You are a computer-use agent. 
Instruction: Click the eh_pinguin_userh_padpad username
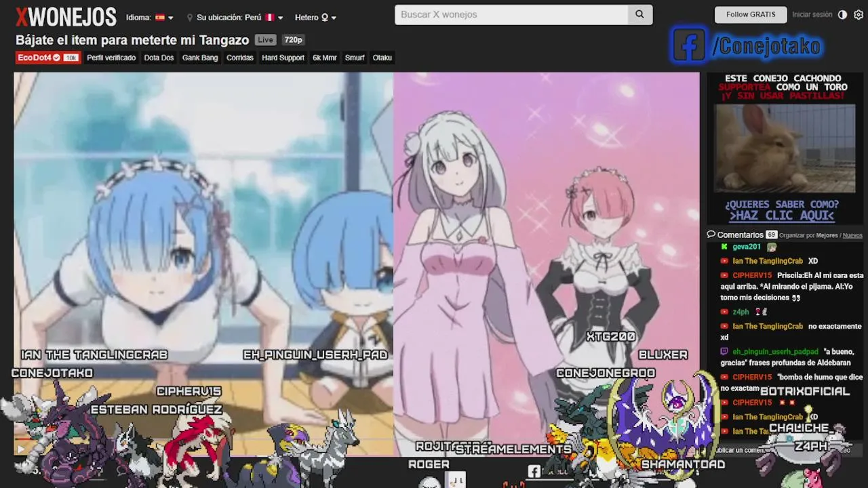tap(775, 352)
